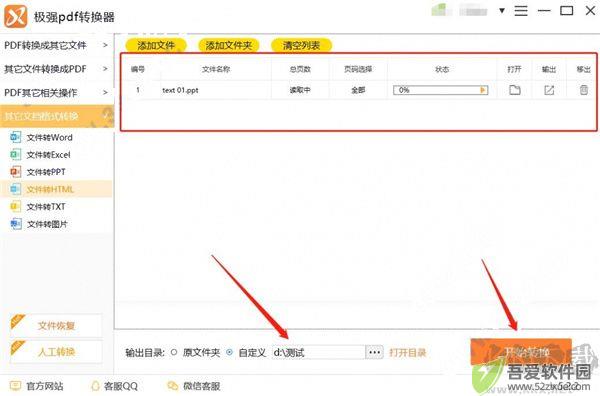Collapse 其它文档格式转换 section
The image size is (600, 396).
click(57, 116)
